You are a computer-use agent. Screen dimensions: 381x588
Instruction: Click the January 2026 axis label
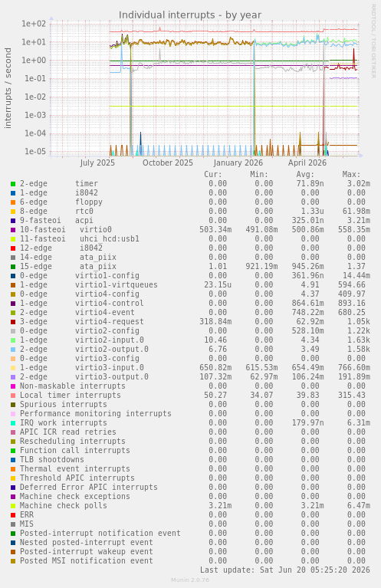point(238,163)
